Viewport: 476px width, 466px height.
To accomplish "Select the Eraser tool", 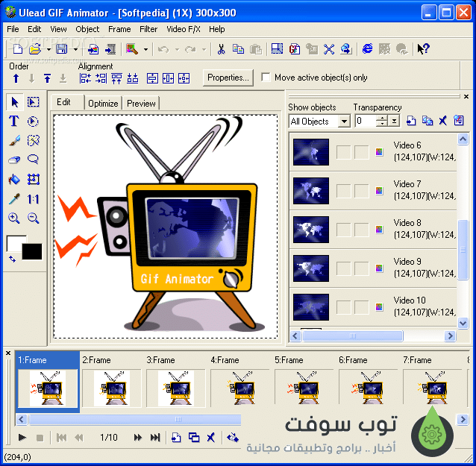I will point(14,160).
